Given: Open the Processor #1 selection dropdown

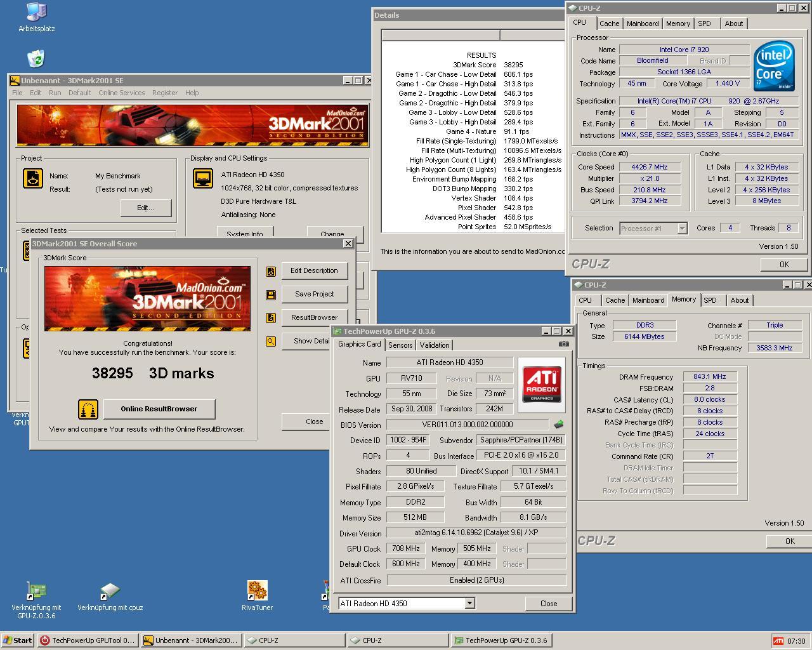Looking at the screenshot, I should coord(682,229).
